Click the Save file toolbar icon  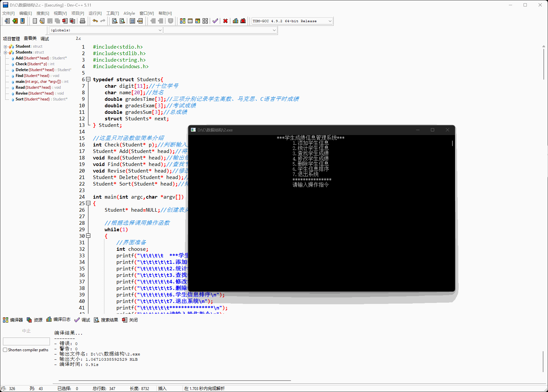pyautogui.click(x=50, y=21)
